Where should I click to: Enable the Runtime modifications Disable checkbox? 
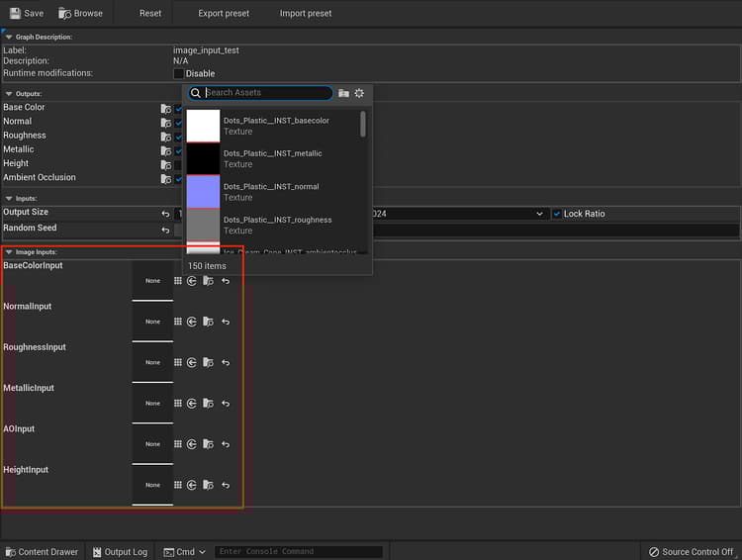(179, 74)
